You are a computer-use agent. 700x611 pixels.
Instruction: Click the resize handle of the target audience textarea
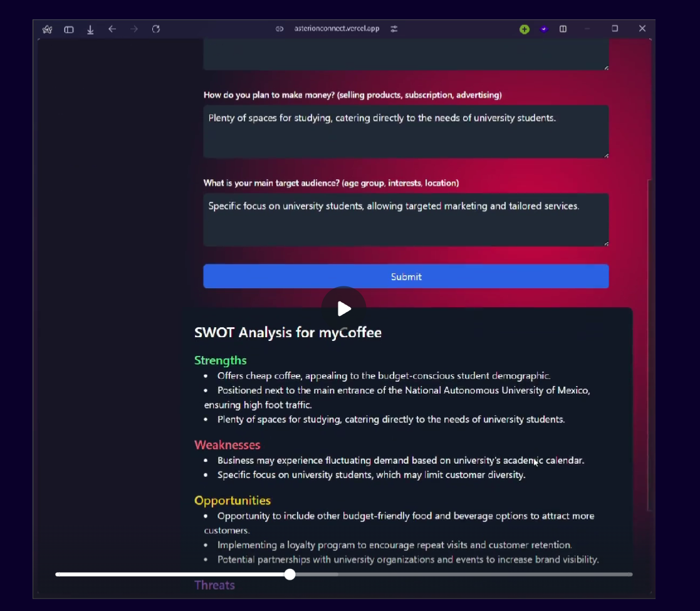point(606,244)
